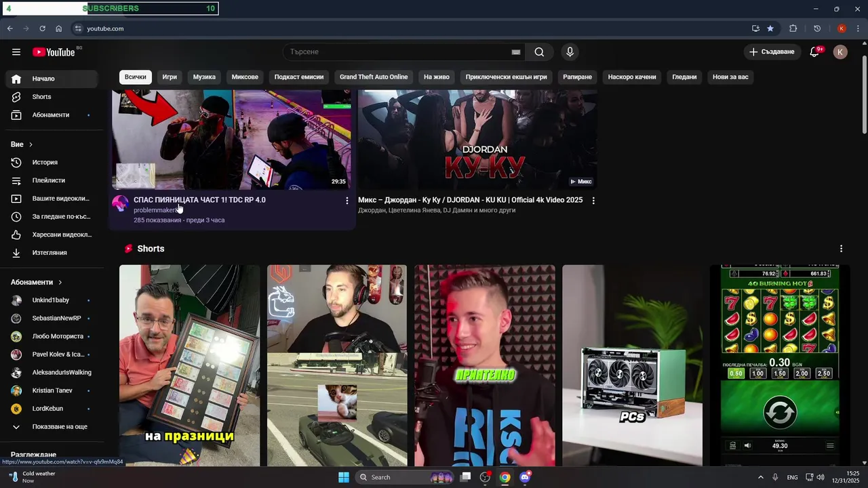
Task: Open Shorts in sidebar
Action: [52, 97]
